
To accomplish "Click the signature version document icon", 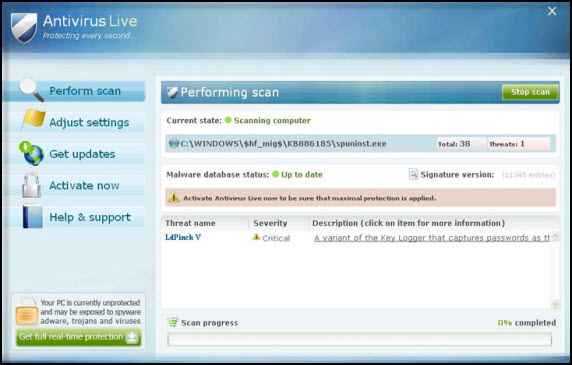I will (x=413, y=174).
